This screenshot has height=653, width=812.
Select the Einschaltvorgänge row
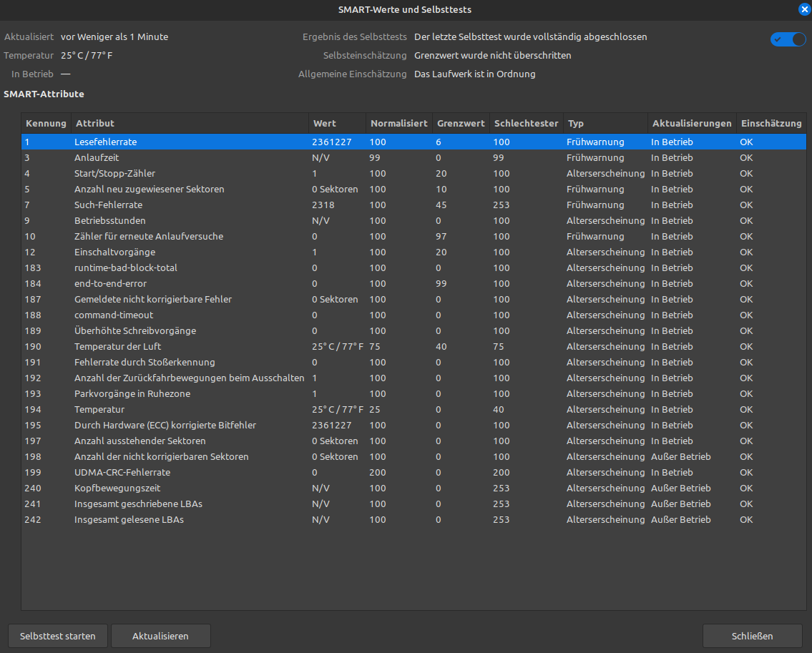click(x=414, y=252)
